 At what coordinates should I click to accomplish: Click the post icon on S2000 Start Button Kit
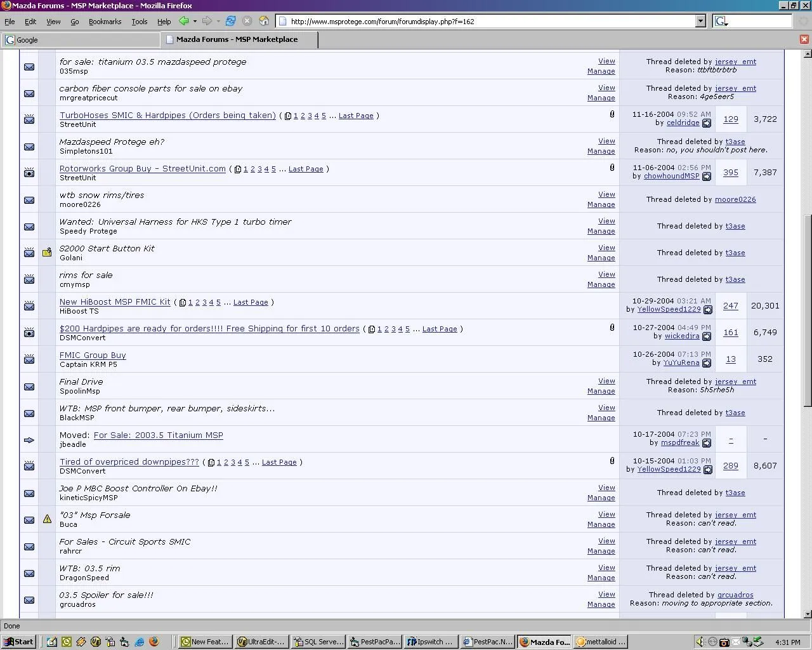tap(47, 253)
